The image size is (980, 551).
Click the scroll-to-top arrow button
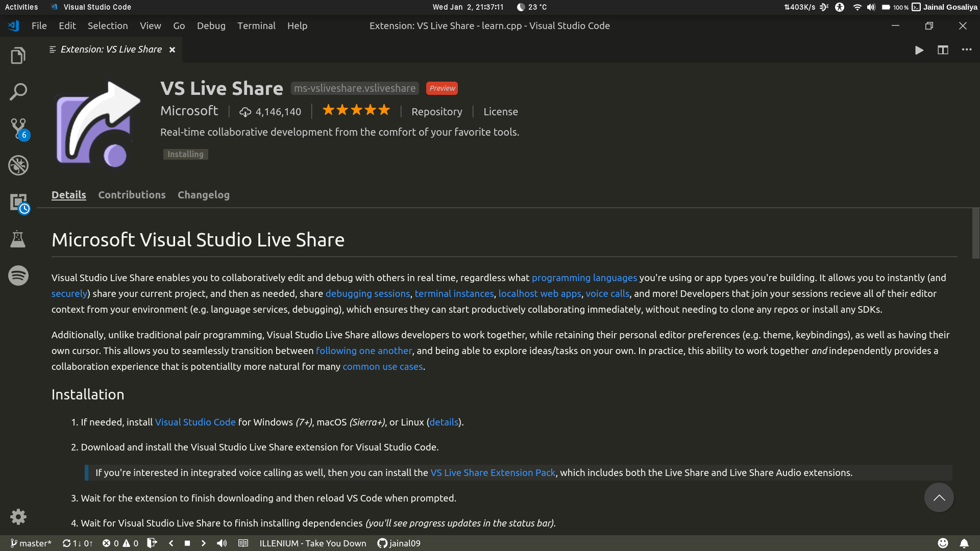tap(939, 497)
